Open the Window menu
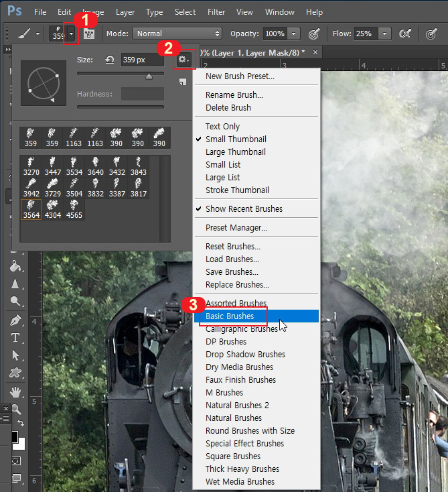This screenshot has width=448, height=492. pos(280,12)
